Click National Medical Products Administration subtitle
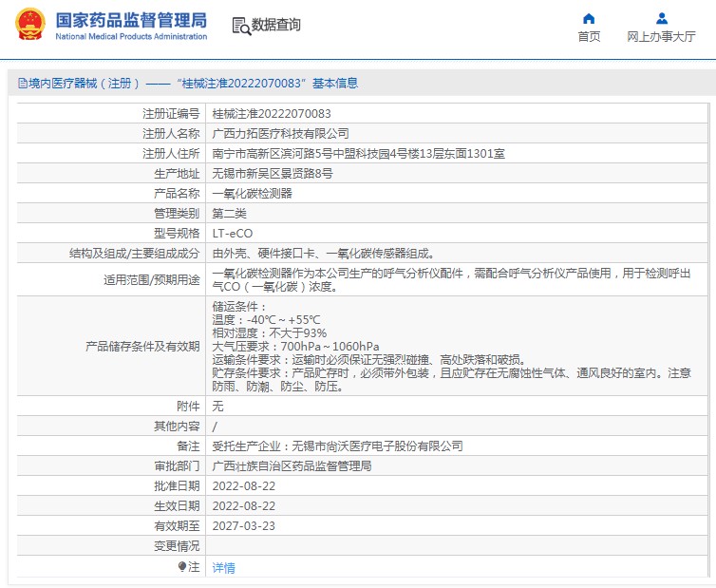 tap(131, 36)
